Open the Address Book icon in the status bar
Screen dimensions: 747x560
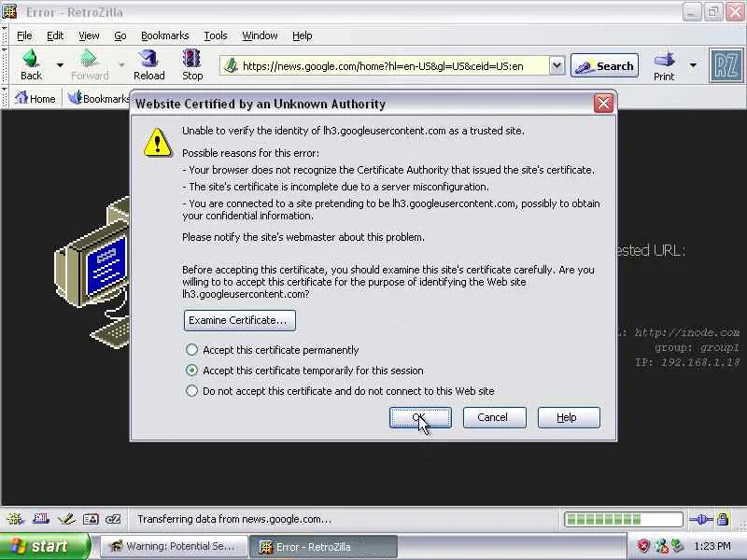[91, 519]
